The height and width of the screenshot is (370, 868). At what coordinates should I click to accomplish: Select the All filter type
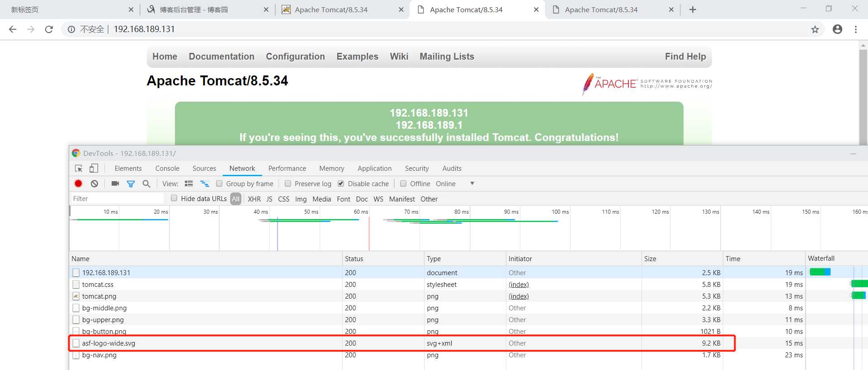pyautogui.click(x=236, y=199)
